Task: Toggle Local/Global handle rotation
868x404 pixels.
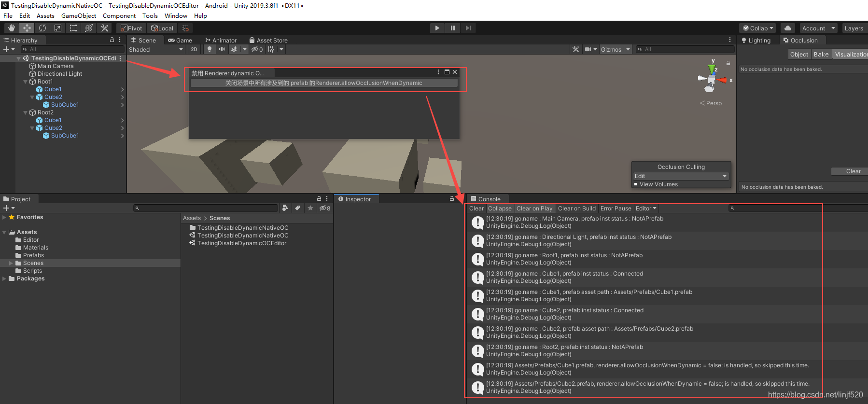Action: (x=162, y=28)
